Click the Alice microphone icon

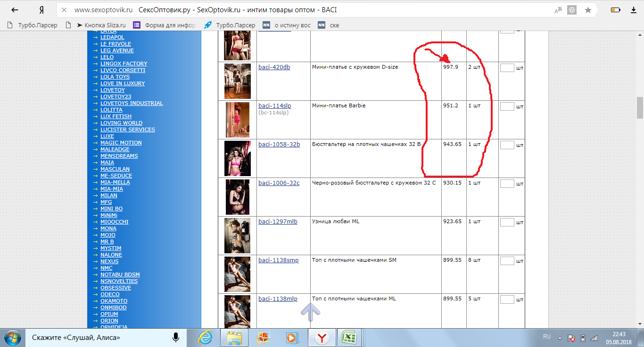click(175, 337)
